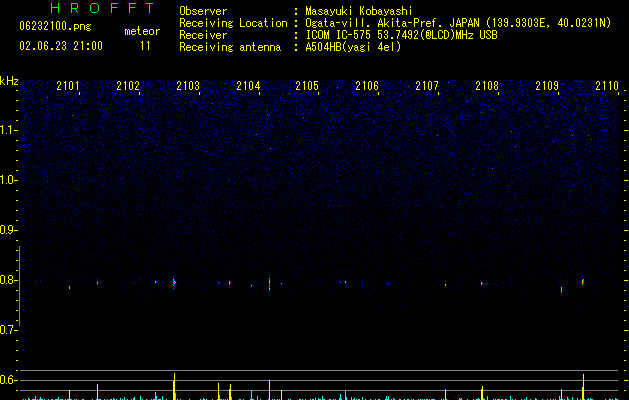Click the 0.9 kHz frequency label
The width and height of the screenshot is (629, 400).
[8, 230]
